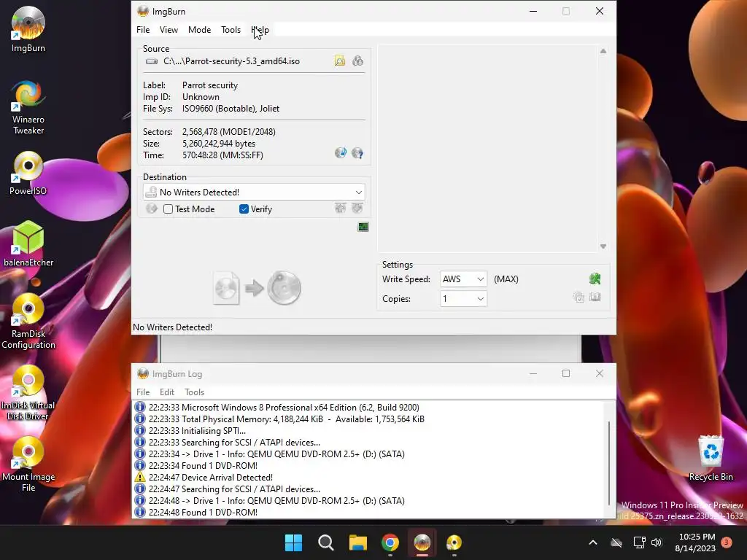
Task: Open PowerISO desktop shortcut
Action: [28, 174]
